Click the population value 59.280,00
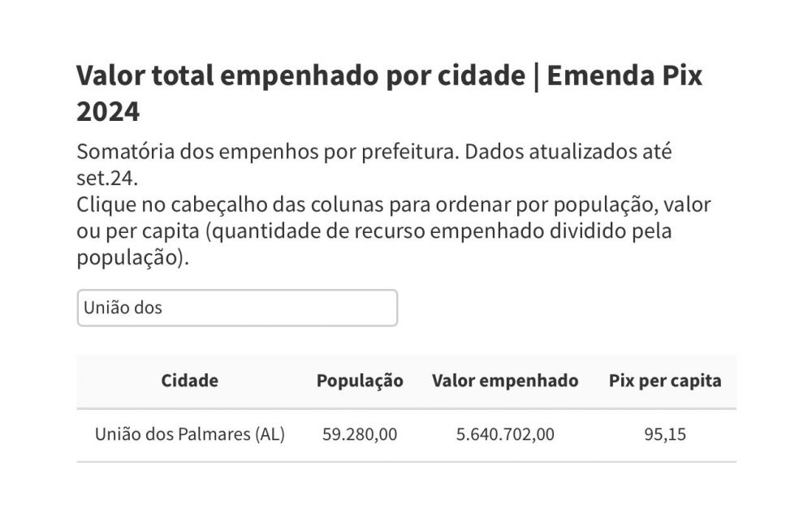Image resolution: width=812 pixels, height=530 pixels. click(x=360, y=433)
